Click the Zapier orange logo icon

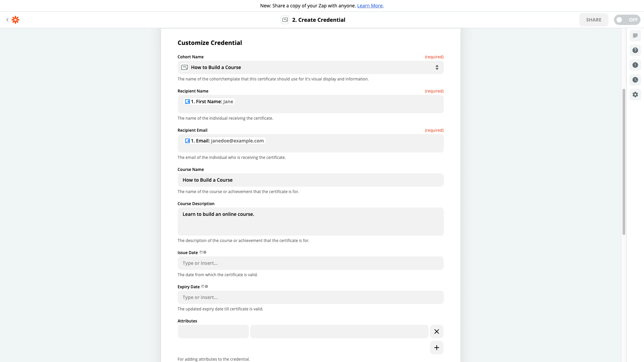15,20
